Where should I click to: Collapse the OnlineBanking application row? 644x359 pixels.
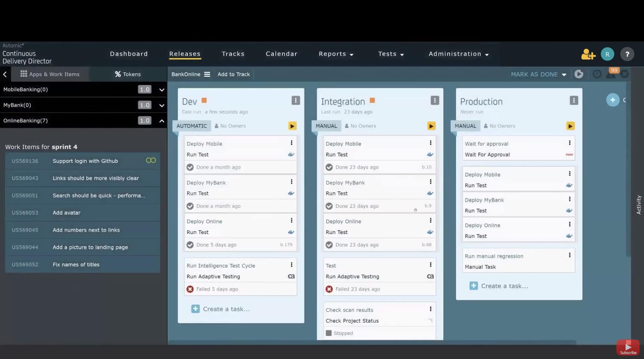pos(162,121)
